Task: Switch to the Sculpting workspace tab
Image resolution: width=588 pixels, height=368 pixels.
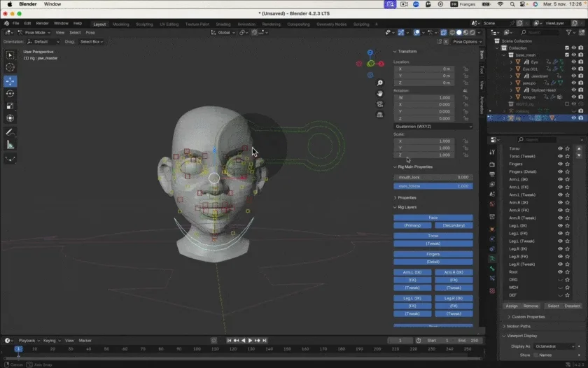Action: coord(144,24)
